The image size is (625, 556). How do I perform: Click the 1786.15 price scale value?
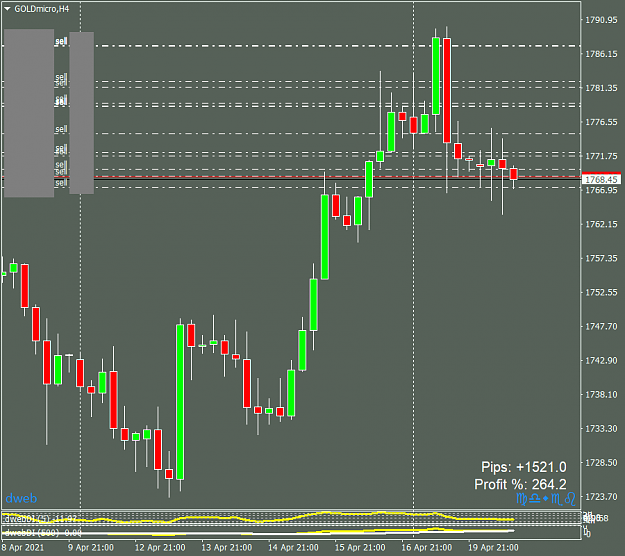[601, 54]
